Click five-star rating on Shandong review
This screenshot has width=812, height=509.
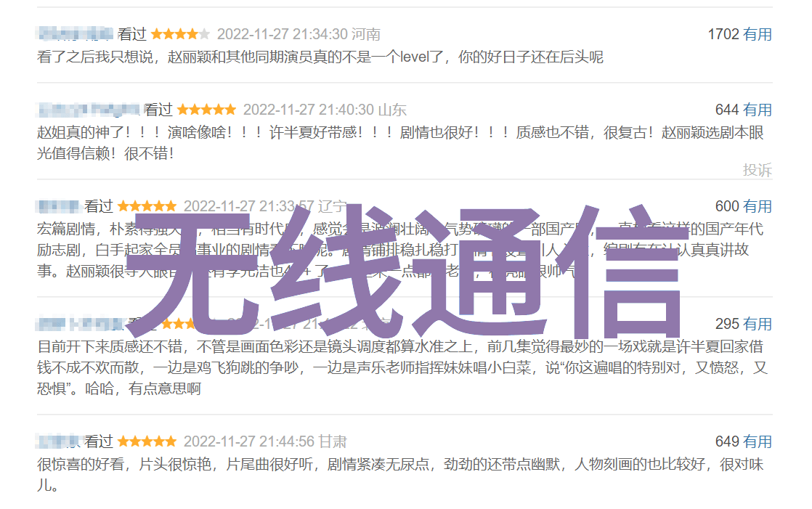coord(206,110)
